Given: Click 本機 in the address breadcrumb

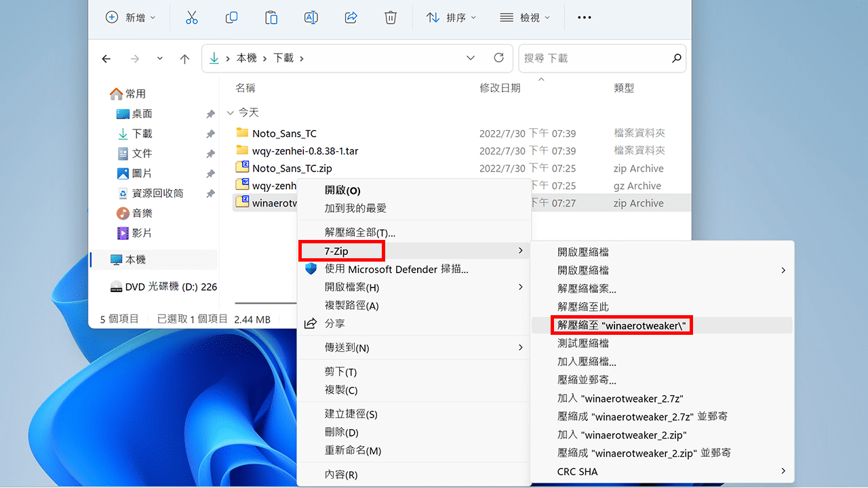Looking at the screenshot, I should pos(245,58).
